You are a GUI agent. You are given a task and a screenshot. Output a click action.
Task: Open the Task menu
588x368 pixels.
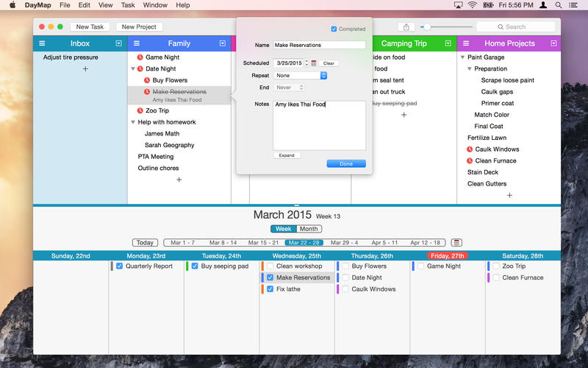(127, 5)
